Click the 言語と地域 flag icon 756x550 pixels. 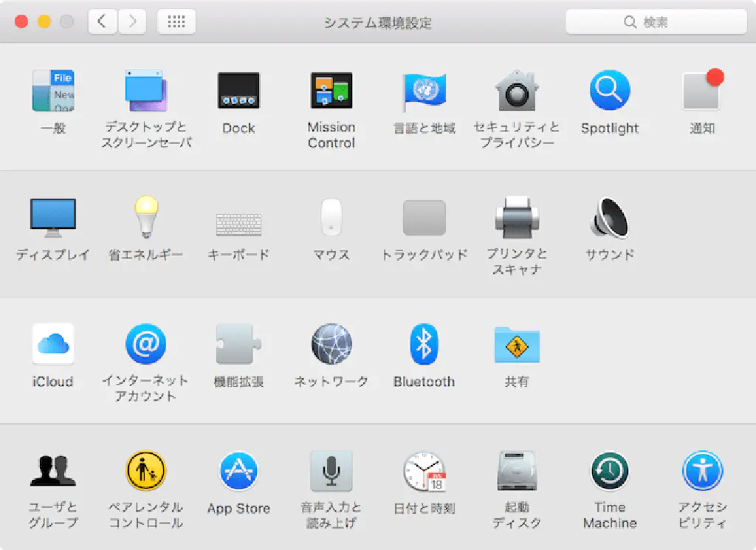[424, 92]
